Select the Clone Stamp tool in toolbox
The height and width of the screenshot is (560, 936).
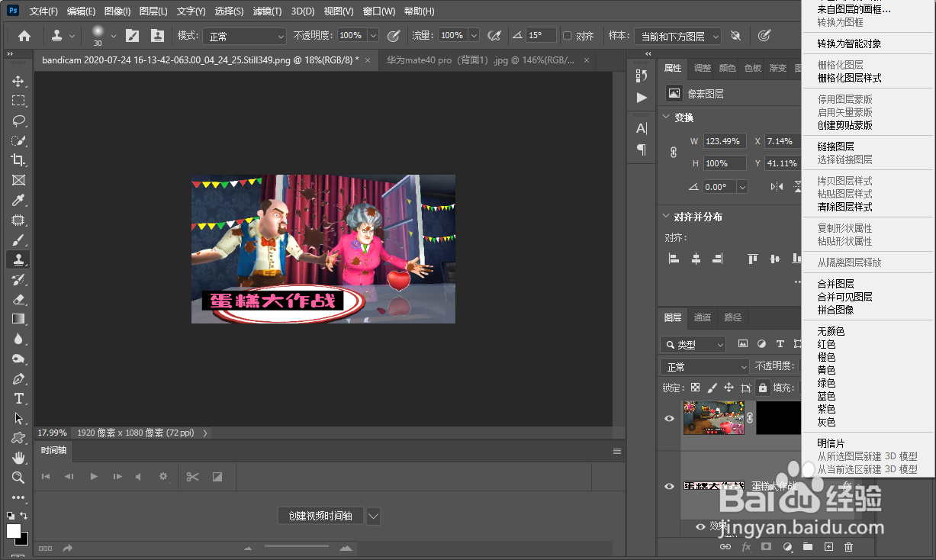coord(18,259)
